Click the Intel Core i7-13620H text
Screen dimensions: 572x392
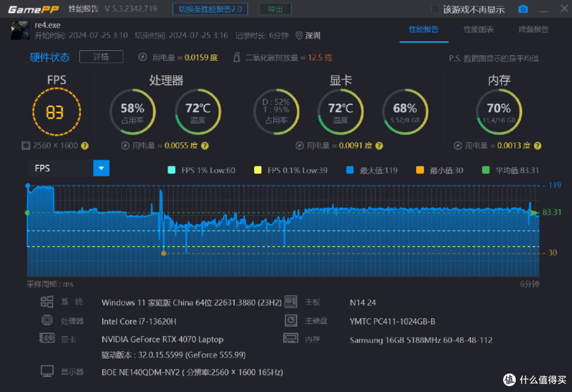pyautogui.click(x=139, y=322)
